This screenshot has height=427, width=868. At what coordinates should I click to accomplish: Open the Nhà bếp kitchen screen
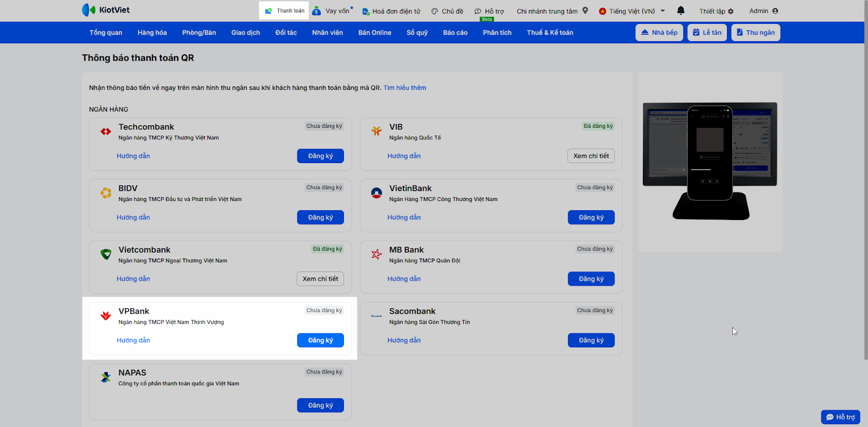pos(659,33)
